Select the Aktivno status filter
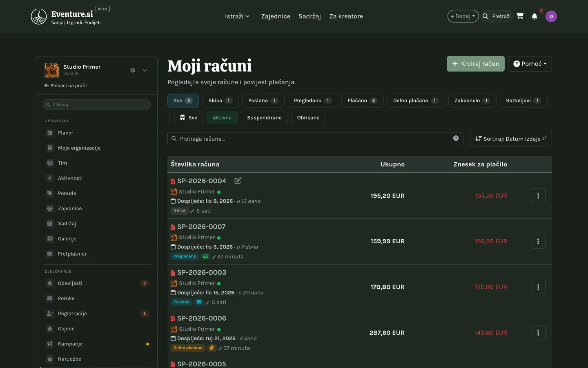The height and width of the screenshot is (368, 588). pos(222,118)
